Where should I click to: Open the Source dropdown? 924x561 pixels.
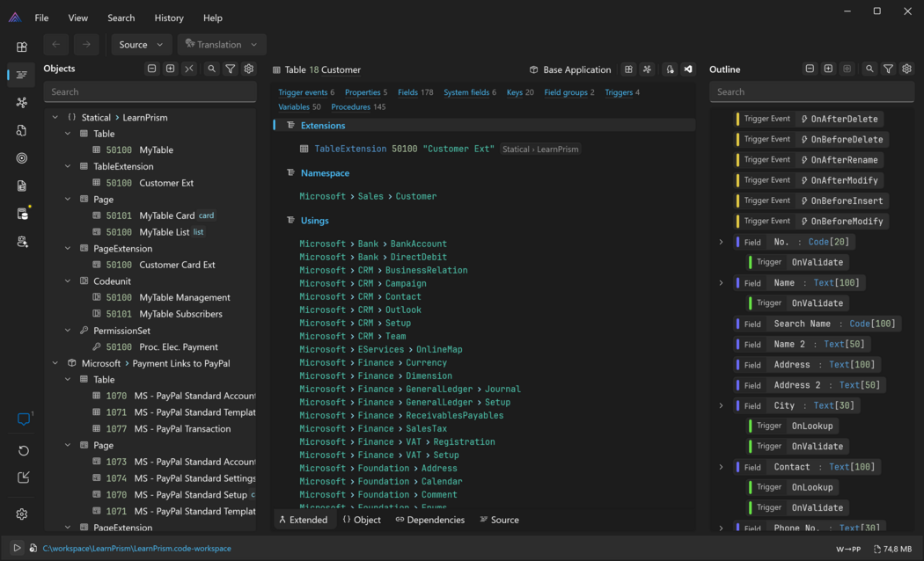point(142,44)
